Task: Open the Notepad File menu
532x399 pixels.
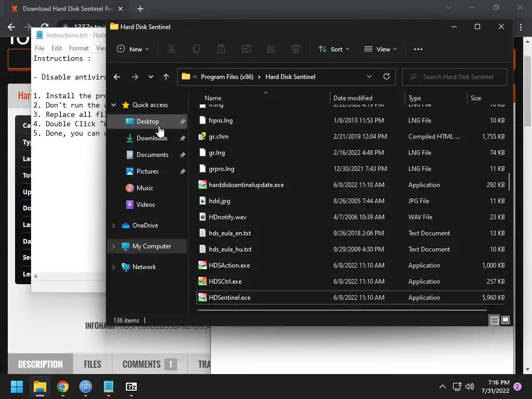Action: pos(39,48)
